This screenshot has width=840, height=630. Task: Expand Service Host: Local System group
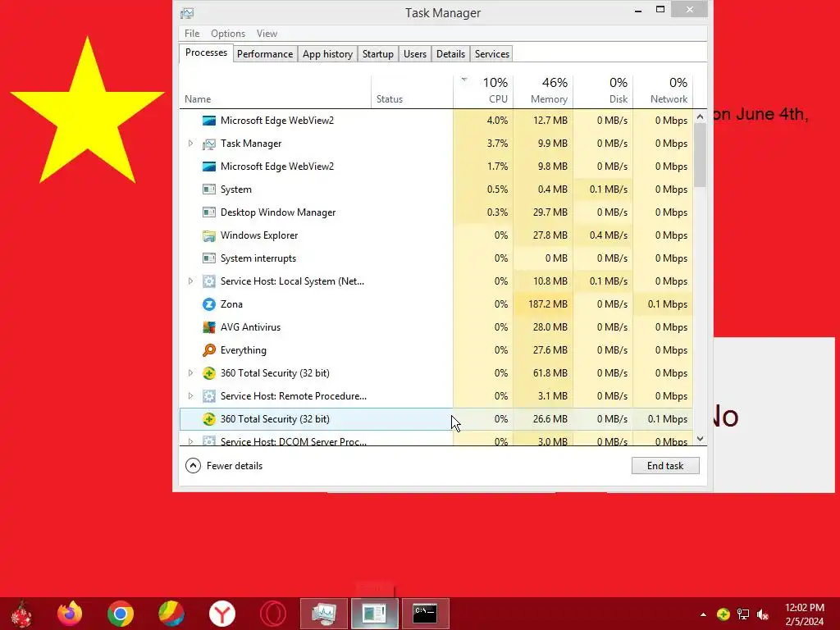190,281
